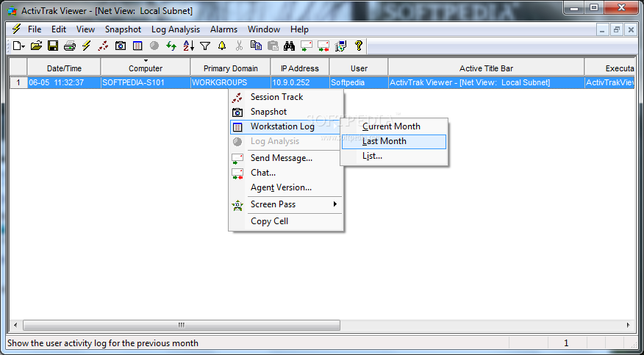644x355 pixels.
Task: Sort by the Date/Time column header
Action: pyautogui.click(x=64, y=68)
